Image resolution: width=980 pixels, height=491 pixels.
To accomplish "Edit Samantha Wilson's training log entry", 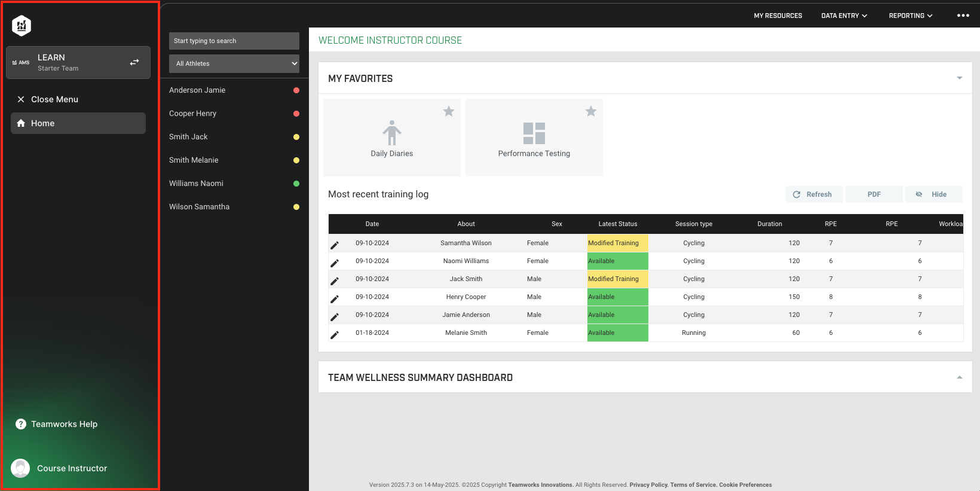I will coord(335,245).
